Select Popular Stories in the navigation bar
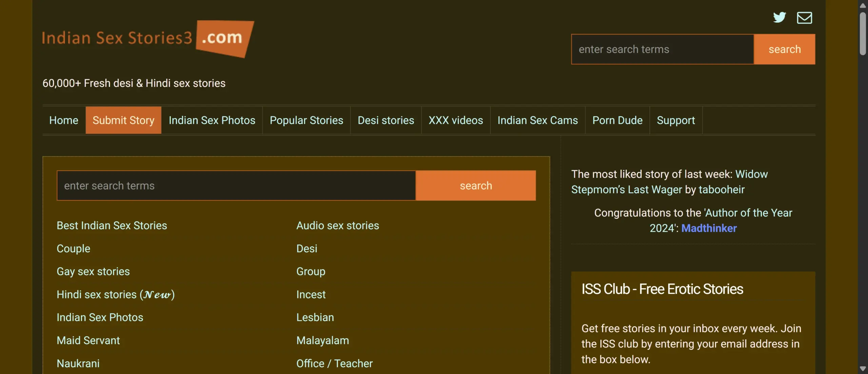 (307, 120)
